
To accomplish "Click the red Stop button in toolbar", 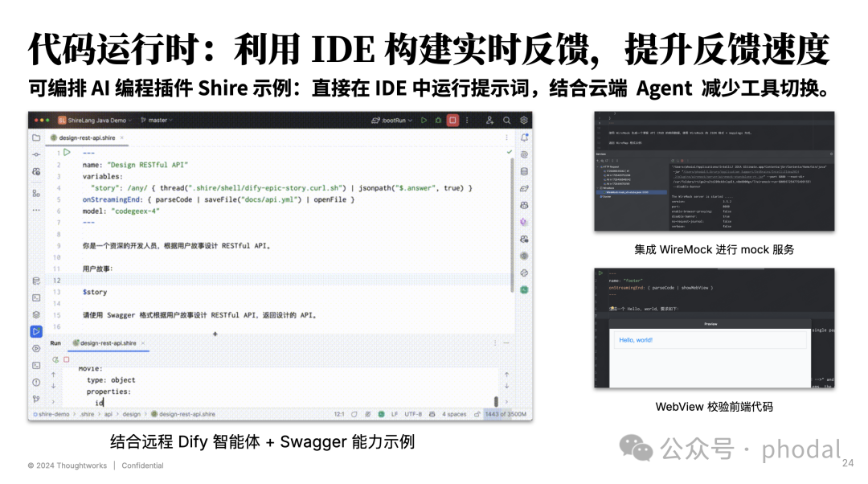I will [452, 120].
